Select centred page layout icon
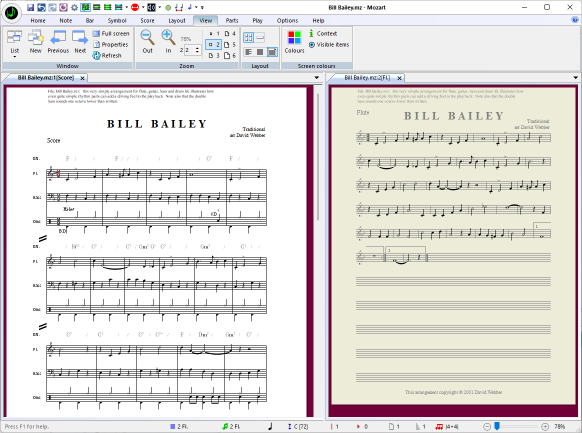Screen dimensions: 582x433 [260, 52]
